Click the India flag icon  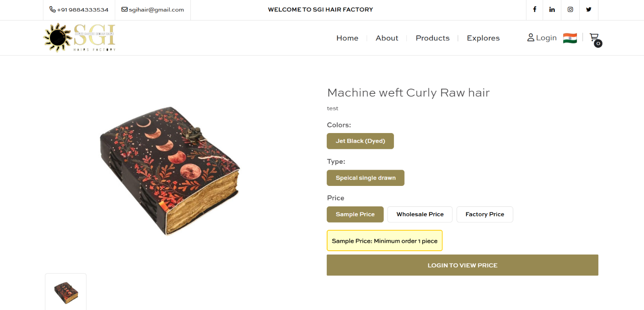pyautogui.click(x=570, y=38)
